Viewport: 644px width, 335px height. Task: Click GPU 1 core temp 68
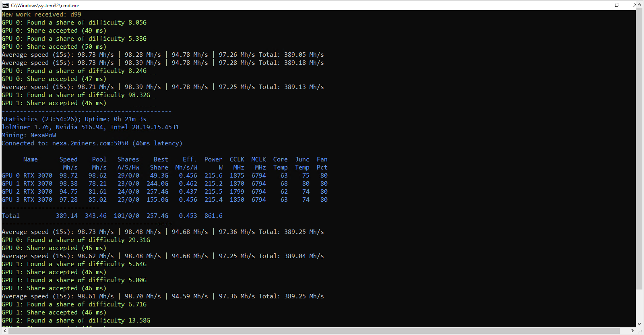pos(284,184)
